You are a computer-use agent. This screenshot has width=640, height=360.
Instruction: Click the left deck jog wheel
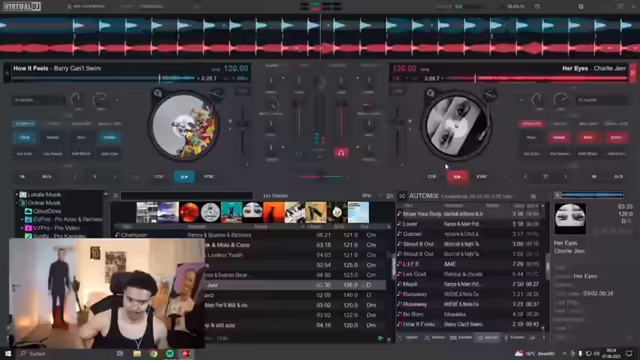184,125
